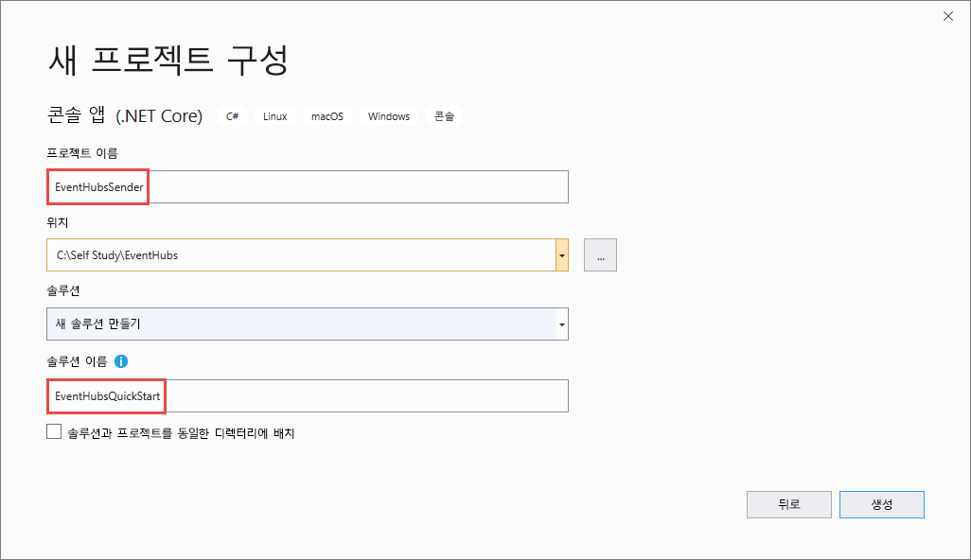Enable 솔루션과 프로젝트를 동일한 디렉터리에 배치 checkbox

pos(54,432)
